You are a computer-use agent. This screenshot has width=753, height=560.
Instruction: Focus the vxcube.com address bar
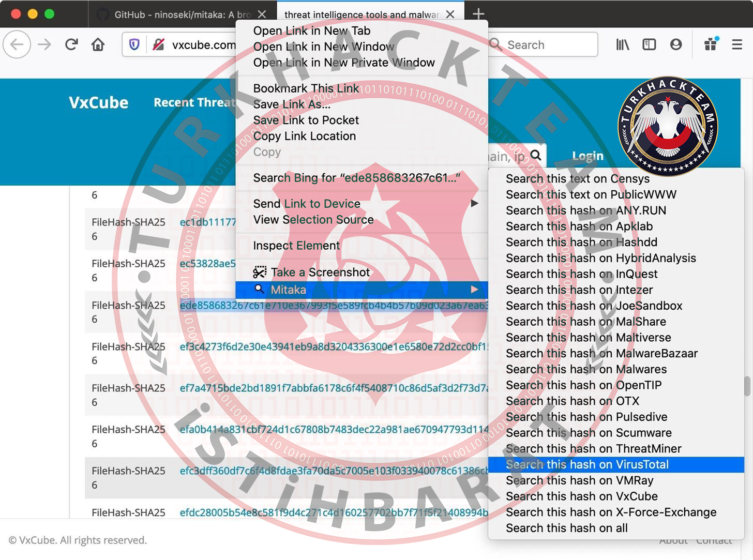point(204,45)
